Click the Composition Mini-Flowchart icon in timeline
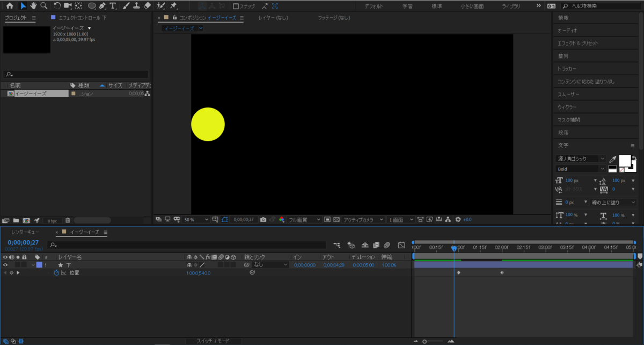Screen dimensions: 644x345 tap(337, 245)
